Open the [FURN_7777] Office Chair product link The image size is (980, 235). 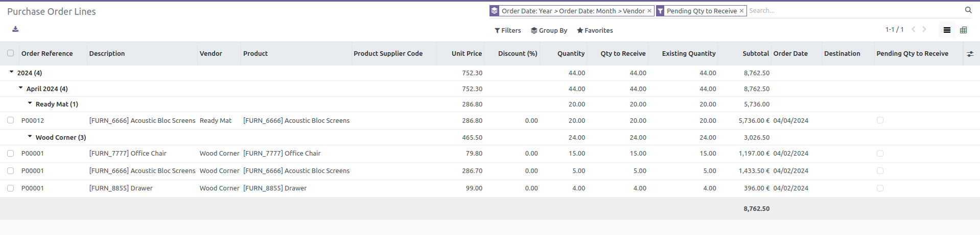[x=282, y=154]
